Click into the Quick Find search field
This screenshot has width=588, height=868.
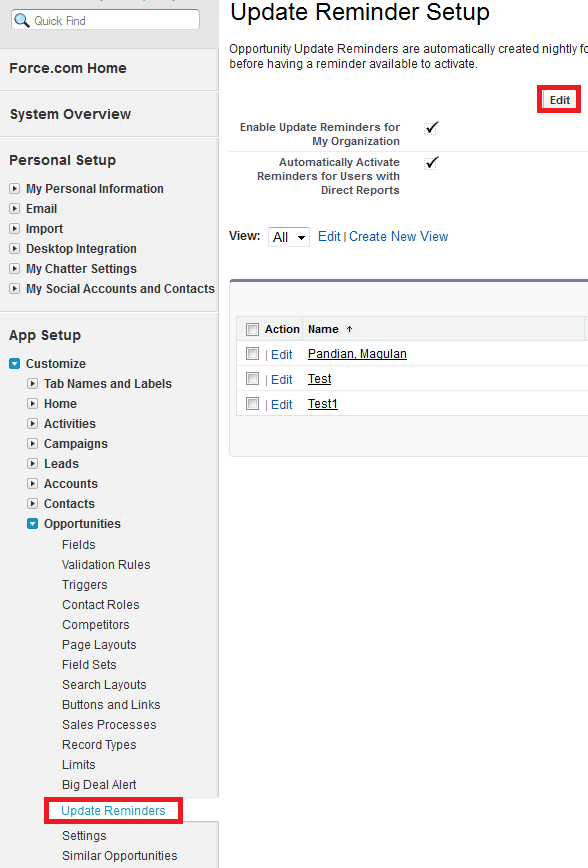point(105,20)
